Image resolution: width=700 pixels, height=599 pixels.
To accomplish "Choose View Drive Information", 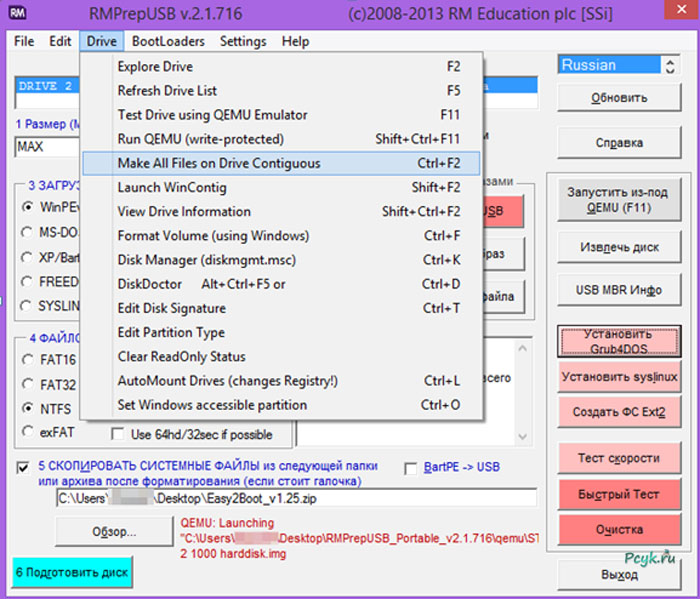I will click(x=281, y=212).
